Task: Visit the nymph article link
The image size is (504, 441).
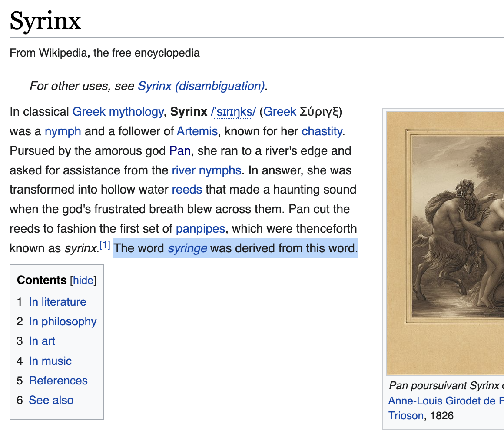Action: (x=63, y=131)
